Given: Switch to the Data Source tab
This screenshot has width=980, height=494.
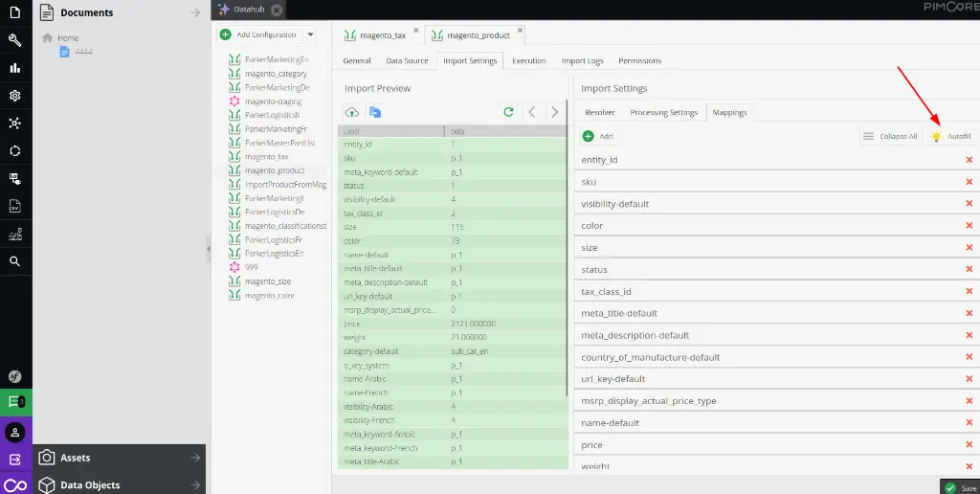Looking at the screenshot, I should 407,60.
